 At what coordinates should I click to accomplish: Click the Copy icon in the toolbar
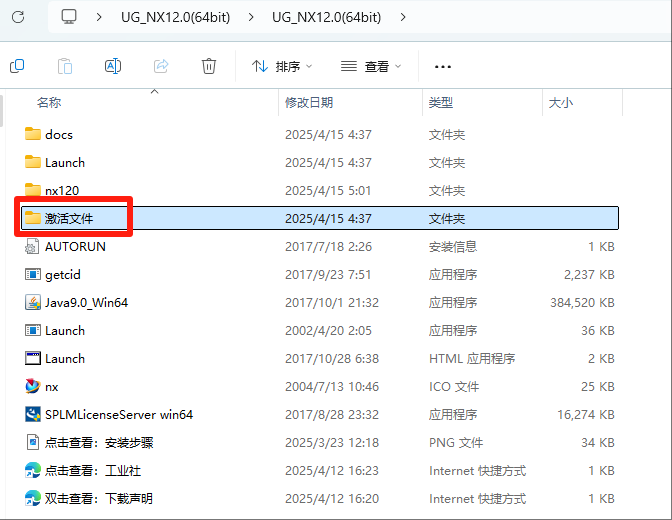[x=17, y=66]
